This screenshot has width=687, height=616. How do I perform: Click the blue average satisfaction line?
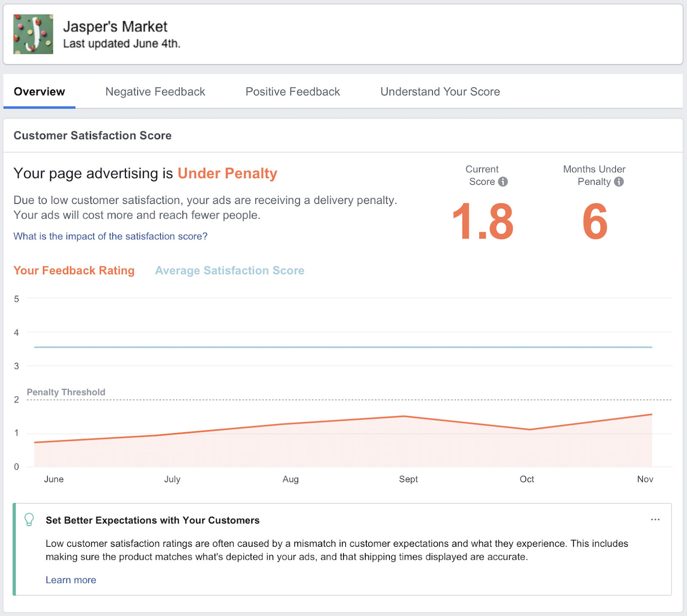(343, 347)
